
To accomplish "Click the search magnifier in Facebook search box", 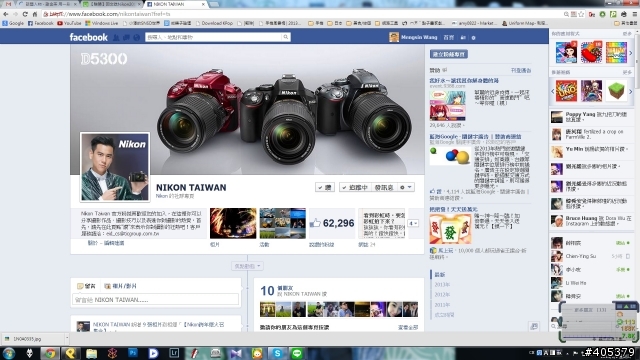I will (x=286, y=37).
